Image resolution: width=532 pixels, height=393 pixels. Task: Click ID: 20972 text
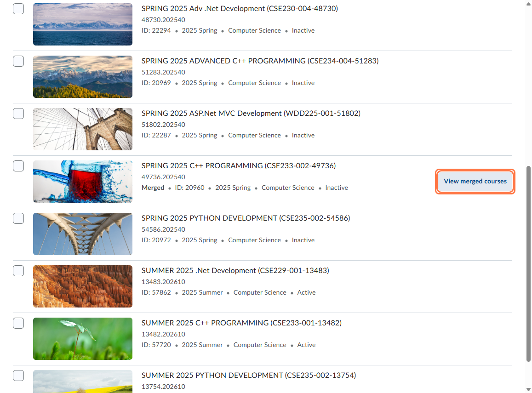pyautogui.click(x=156, y=240)
